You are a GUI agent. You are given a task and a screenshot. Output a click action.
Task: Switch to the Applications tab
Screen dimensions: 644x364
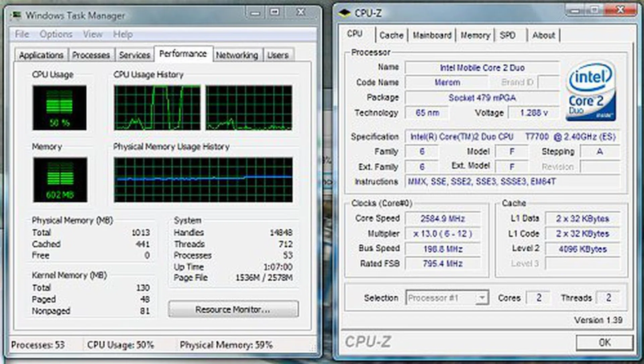(x=41, y=55)
